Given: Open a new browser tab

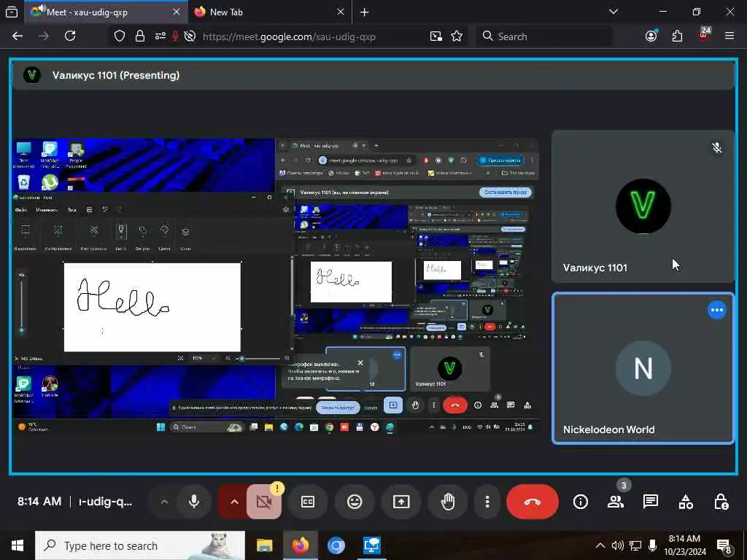Looking at the screenshot, I should pos(365,12).
